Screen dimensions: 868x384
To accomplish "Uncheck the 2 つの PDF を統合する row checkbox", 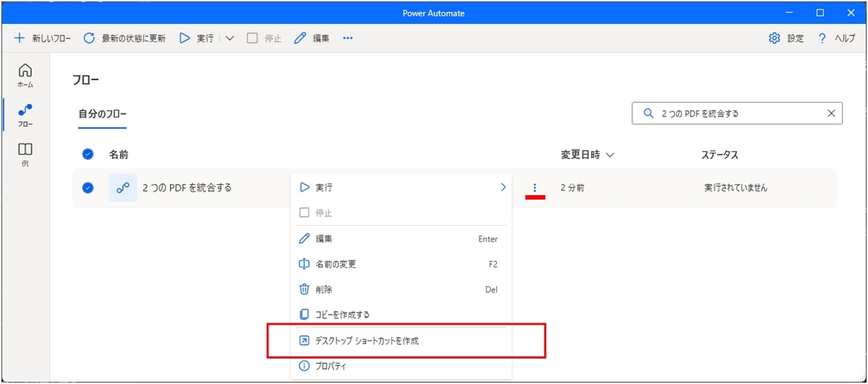I will 88,187.
